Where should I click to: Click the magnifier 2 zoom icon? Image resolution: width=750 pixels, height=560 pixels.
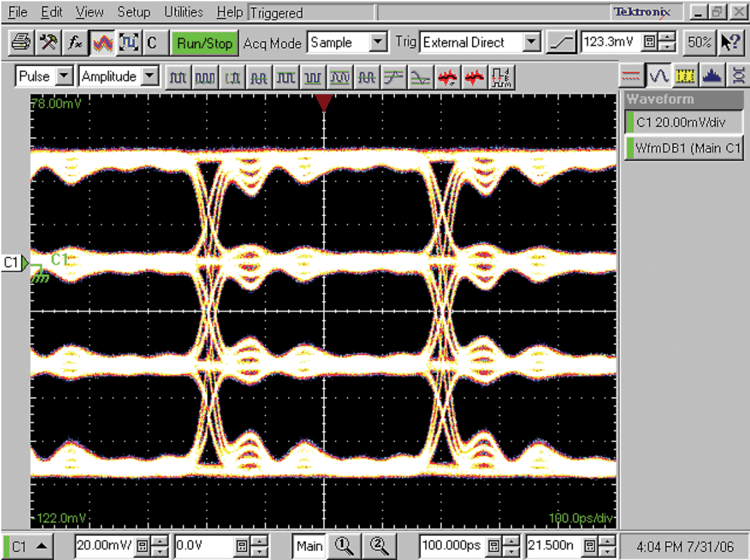coord(380,545)
